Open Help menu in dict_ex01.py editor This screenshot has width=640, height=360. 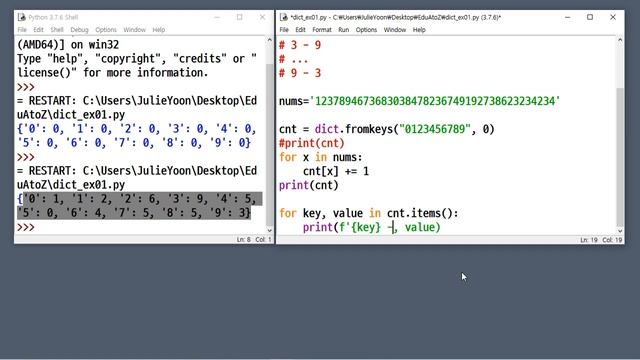click(419, 30)
